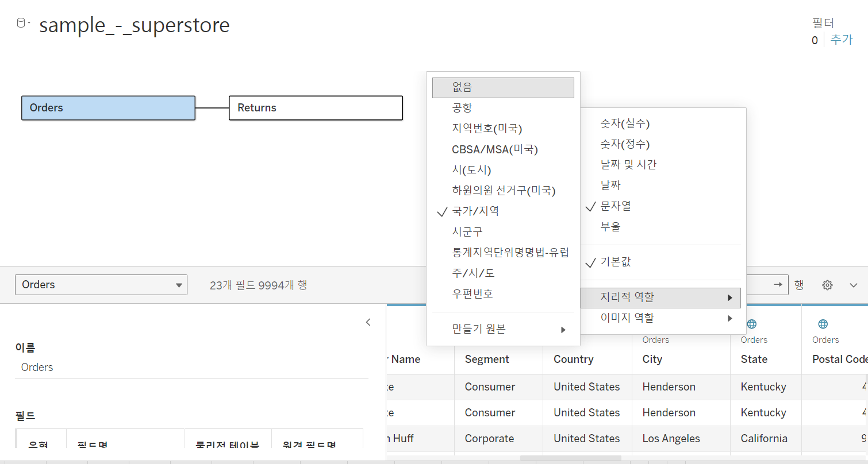
Task: Select 없음 geographic role option
Action: click(503, 87)
